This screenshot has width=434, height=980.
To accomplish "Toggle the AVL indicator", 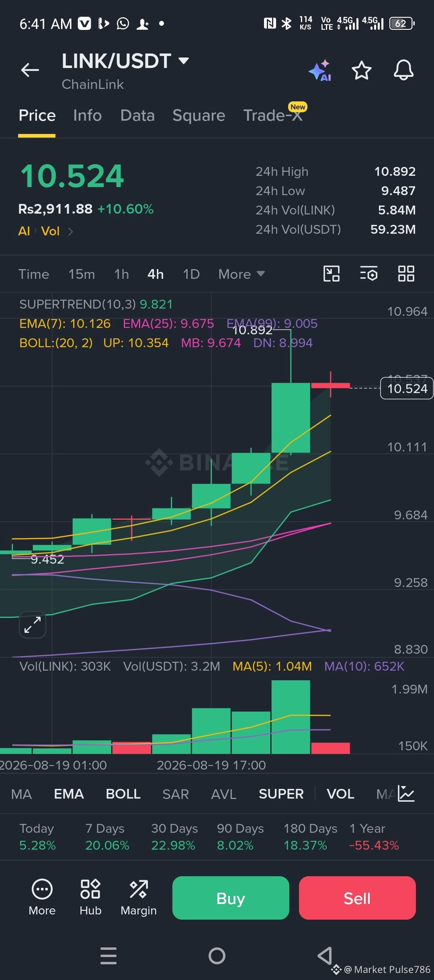I will coord(224,794).
